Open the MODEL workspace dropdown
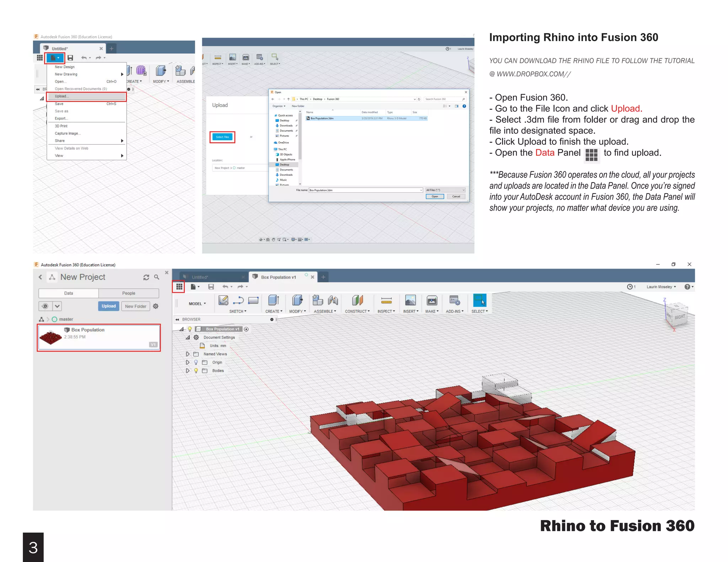This screenshot has width=728, height=562. tap(197, 304)
